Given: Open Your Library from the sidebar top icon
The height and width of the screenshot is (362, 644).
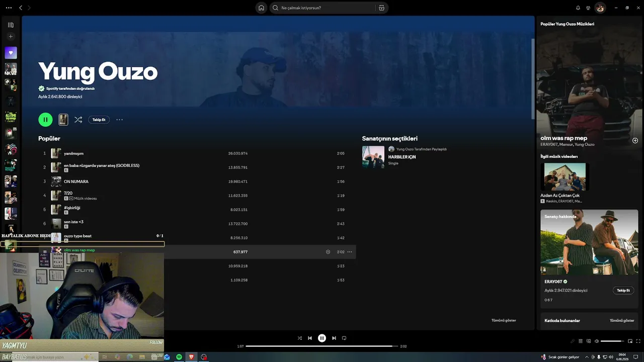Looking at the screenshot, I should pos(11,25).
